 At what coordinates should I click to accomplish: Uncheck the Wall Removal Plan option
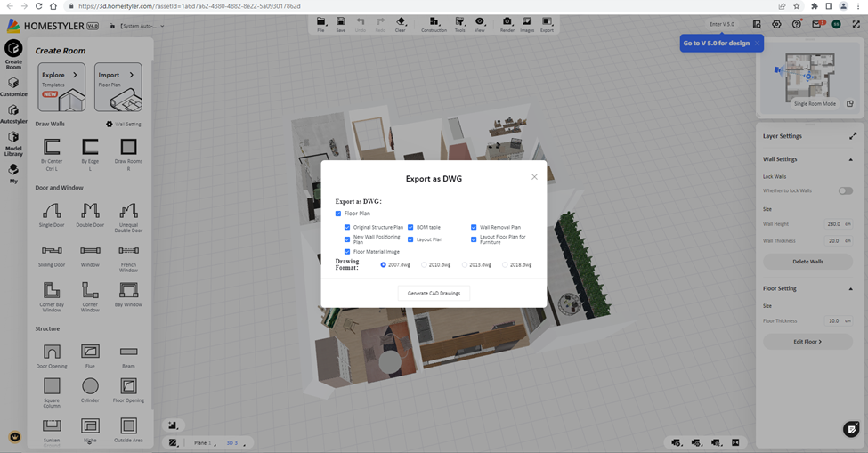[x=474, y=227]
